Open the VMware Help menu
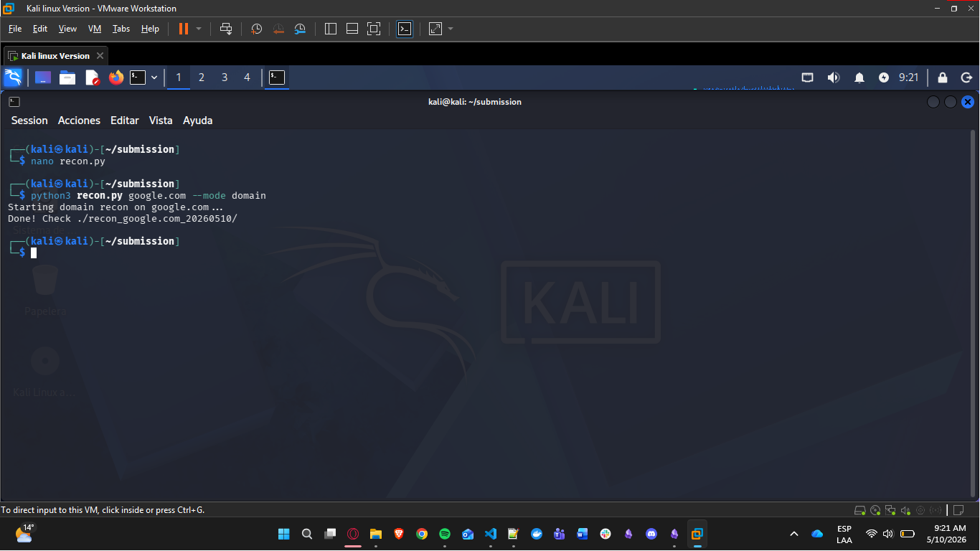980x551 pixels. [x=150, y=29]
